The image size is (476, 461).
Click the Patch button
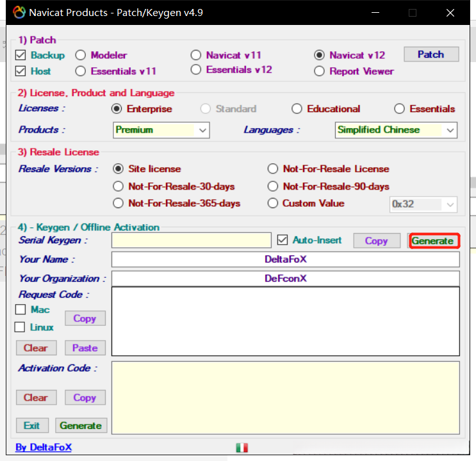(x=431, y=54)
